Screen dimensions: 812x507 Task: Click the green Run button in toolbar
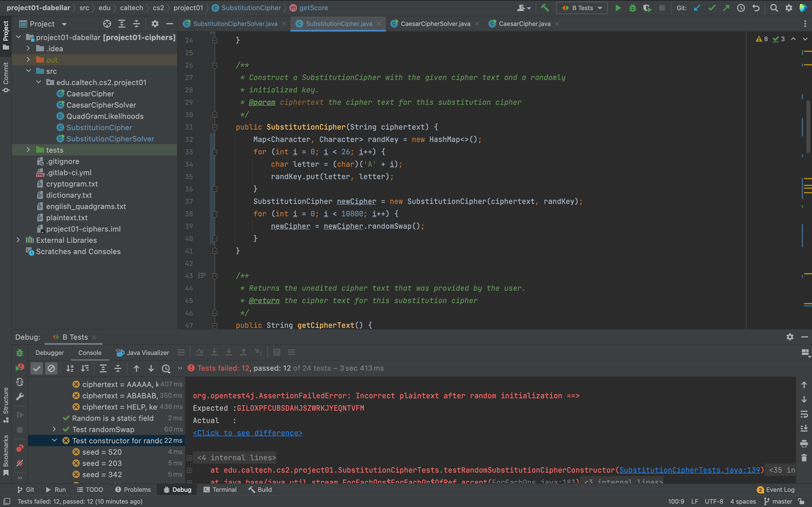[618, 8]
